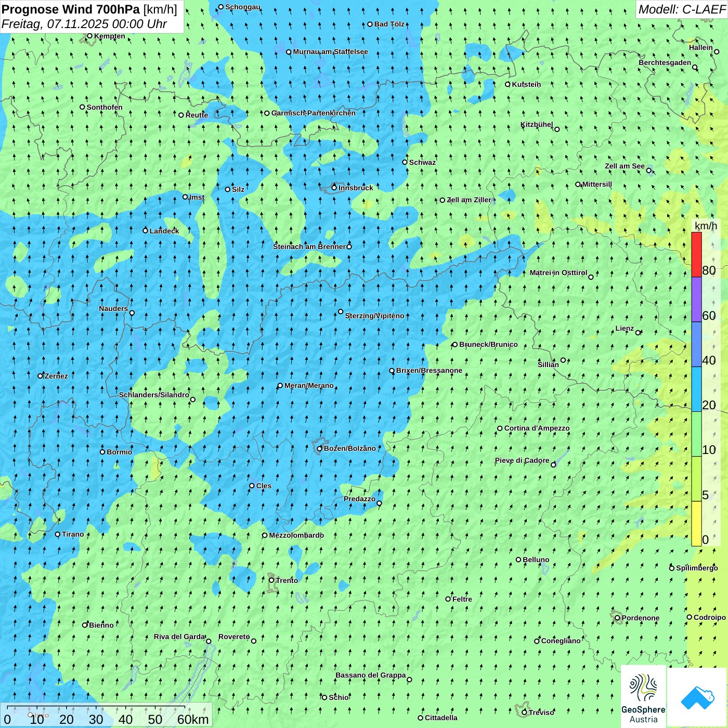Click the 'Reutte' town label
728x728 pixels.
197,115
